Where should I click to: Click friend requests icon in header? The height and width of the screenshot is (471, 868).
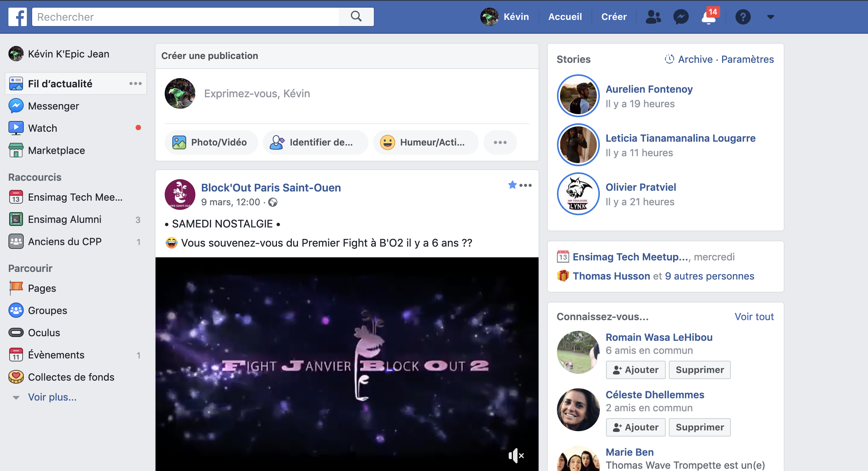653,17
